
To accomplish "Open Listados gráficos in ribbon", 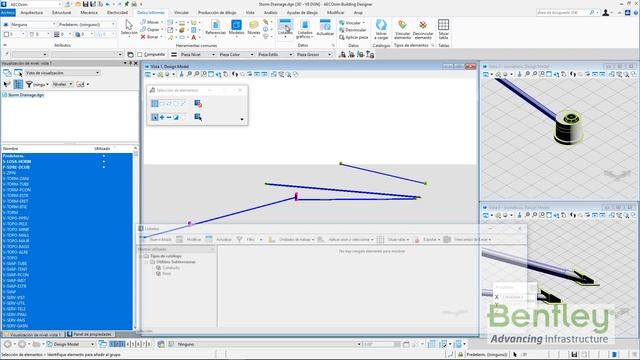I will pyautogui.click(x=305, y=28).
